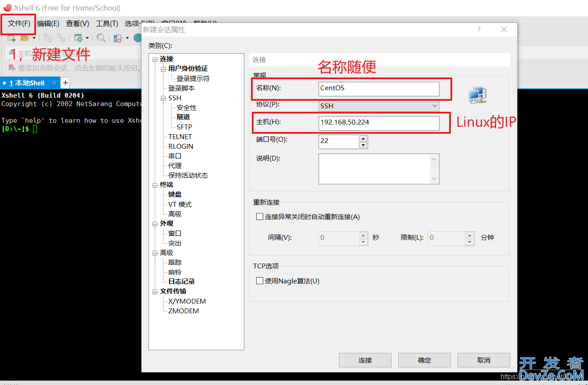Click the 主机(H) field with 192.168.50.224
The height and width of the screenshot is (385, 588).
click(x=379, y=123)
